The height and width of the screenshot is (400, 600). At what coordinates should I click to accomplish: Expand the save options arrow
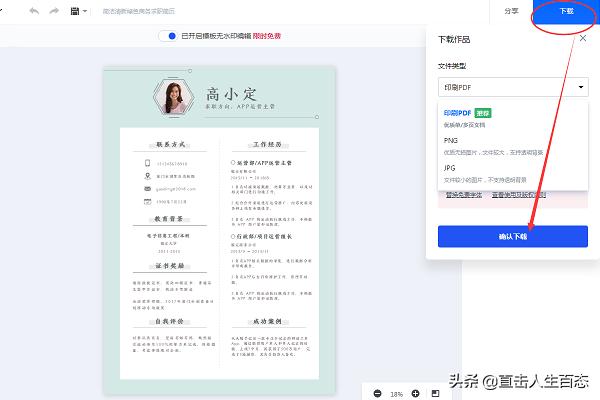tap(85, 11)
